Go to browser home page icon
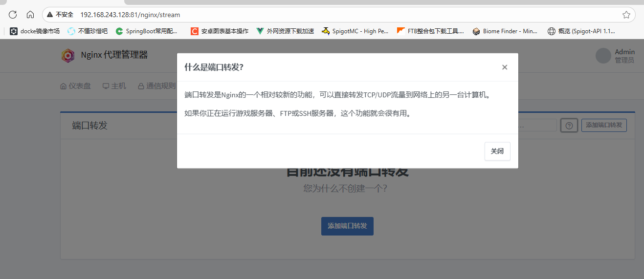The image size is (644, 279). tap(30, 15)
